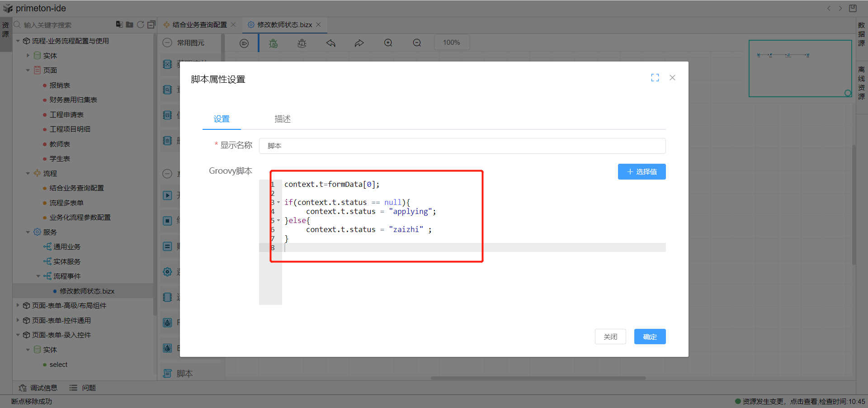
Task: Collapse the 页面 tree folder
Action: (28, 71)
